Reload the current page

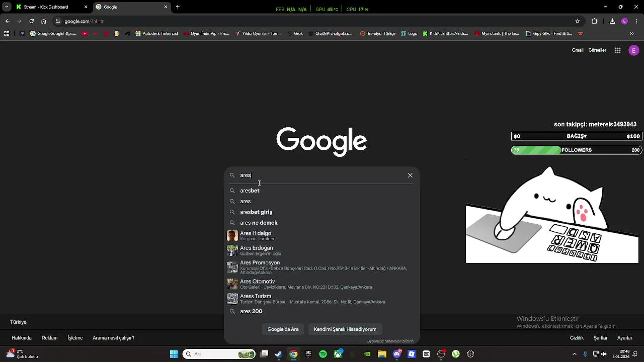[x=31, y=21]
